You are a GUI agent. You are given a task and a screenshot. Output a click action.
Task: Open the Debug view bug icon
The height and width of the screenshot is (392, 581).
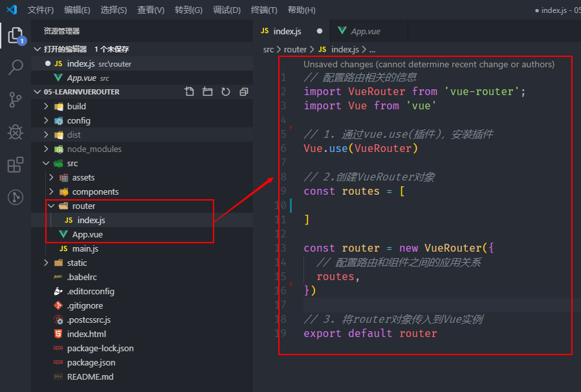[x=16, y=132]
